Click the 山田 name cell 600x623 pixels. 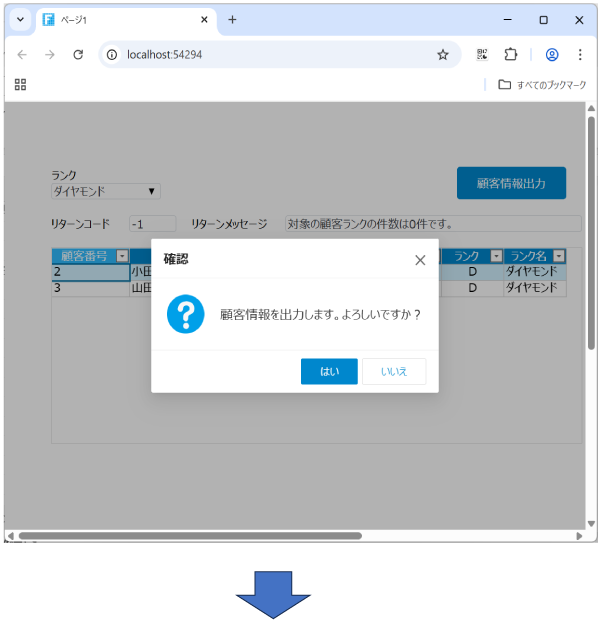point(141,288)
